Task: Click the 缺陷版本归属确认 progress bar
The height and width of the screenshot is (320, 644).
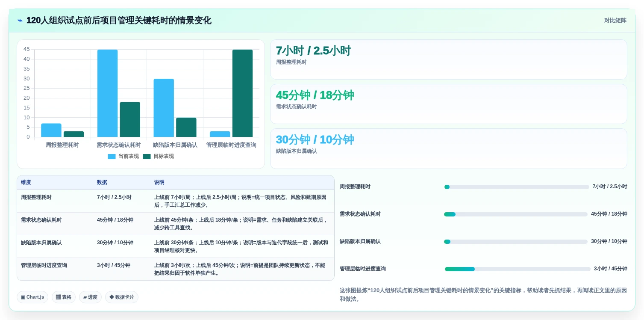Action: coord(516,242)
